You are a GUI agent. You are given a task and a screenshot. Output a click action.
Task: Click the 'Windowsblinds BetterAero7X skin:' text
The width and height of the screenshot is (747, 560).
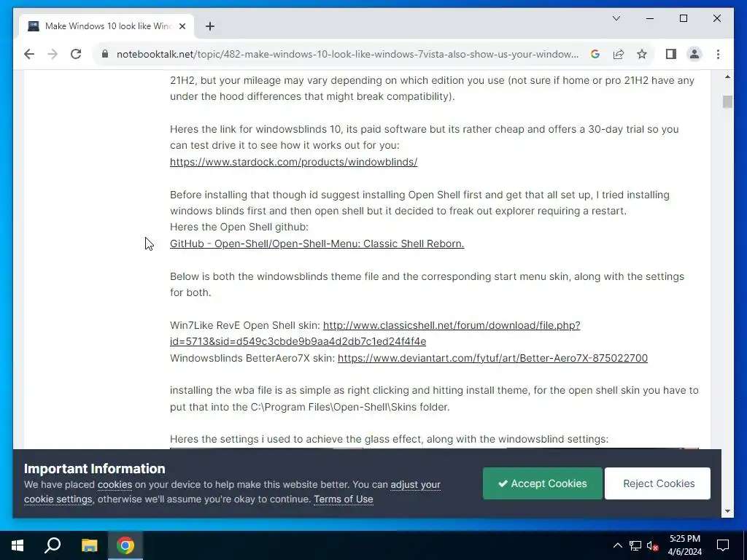[x=252, y=358]
